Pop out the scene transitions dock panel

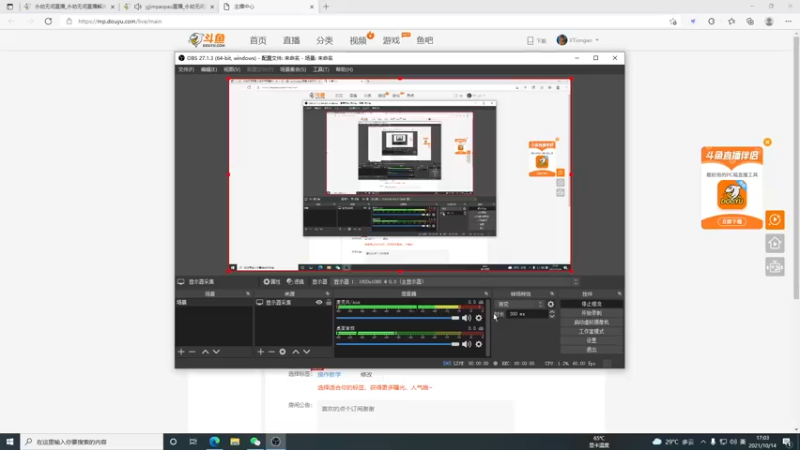tap(552, 294)
